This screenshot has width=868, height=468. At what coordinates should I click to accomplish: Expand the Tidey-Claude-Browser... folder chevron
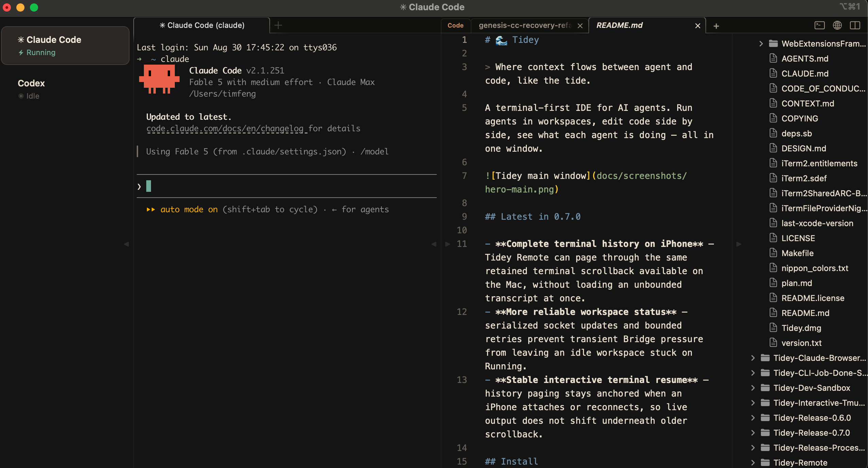click(x=753, y=358)
